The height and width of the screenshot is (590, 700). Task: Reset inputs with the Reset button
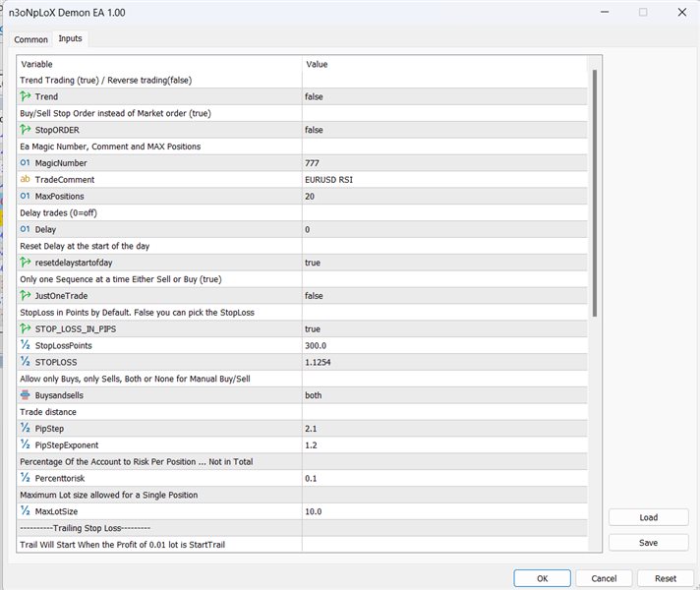pos(666,578)
